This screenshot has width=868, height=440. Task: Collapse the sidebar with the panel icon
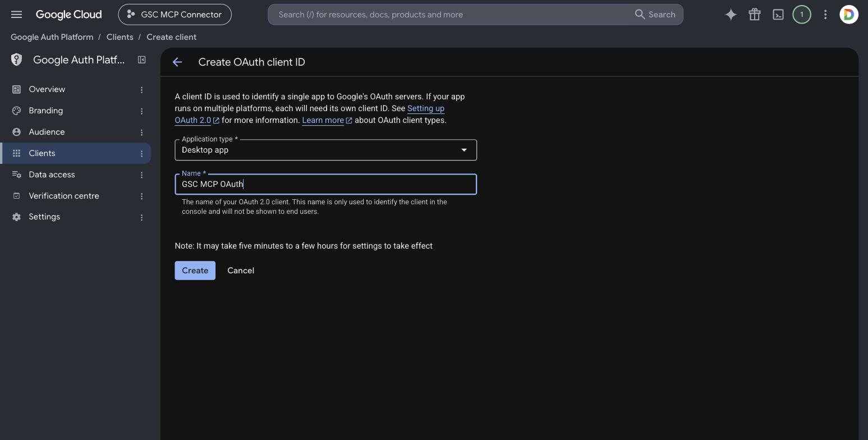point(142,59)
